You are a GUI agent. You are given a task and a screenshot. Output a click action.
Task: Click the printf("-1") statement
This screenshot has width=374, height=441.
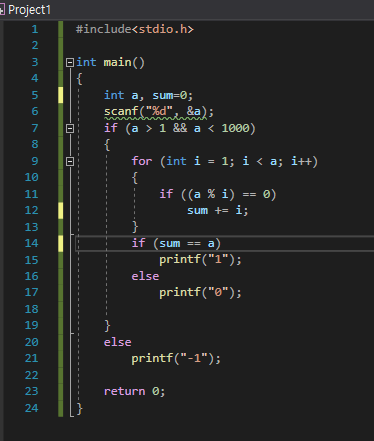(x=176, y=359)
